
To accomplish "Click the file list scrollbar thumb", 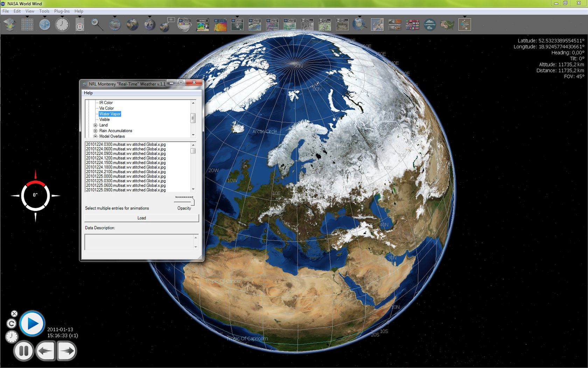I will click(193, 151).
